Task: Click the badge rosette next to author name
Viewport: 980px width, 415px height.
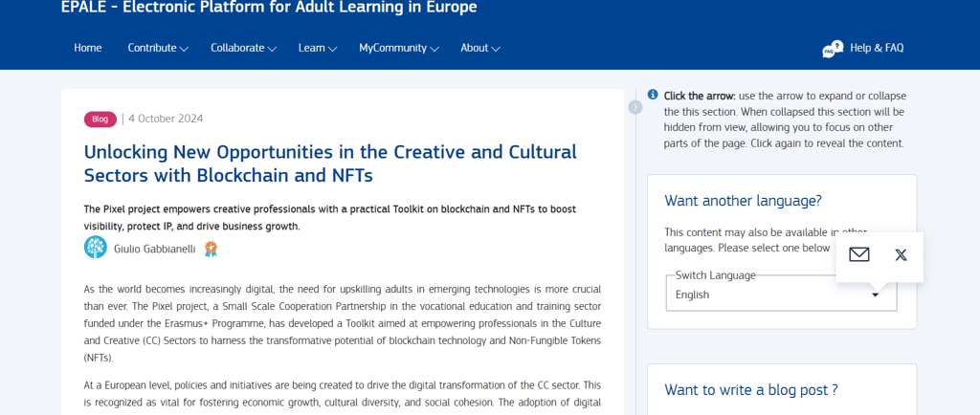Action: tap(211, 249)
